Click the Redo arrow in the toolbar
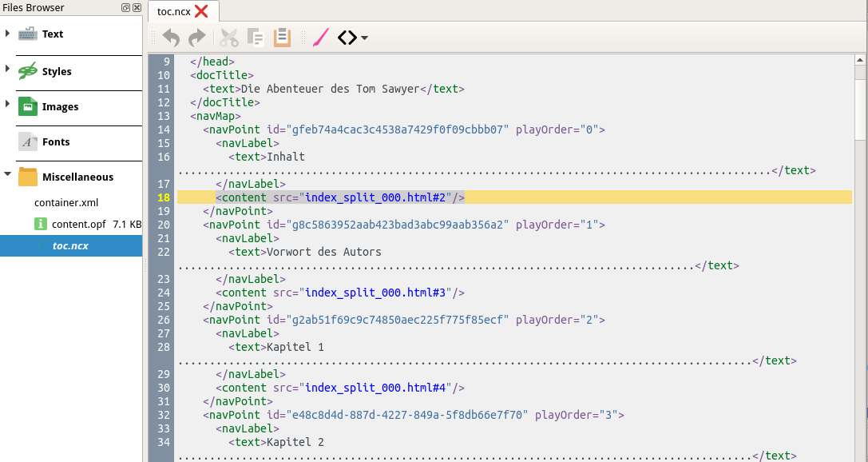The width and height of the screenshot is (868, 462). coord(196,38)
